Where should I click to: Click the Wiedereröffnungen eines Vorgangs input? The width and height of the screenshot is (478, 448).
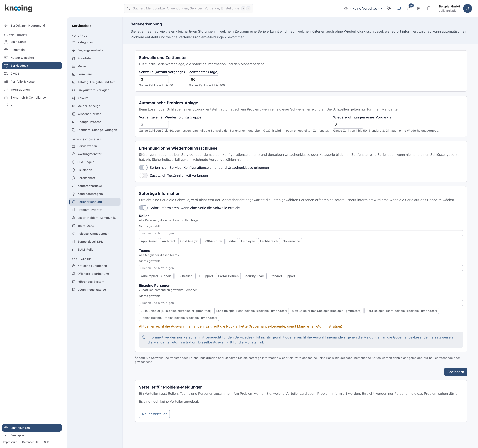(x=348, y=125)
